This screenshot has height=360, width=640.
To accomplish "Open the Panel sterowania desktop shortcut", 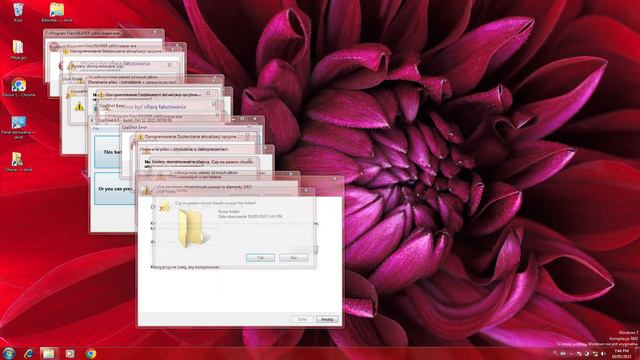I will pos(18,127).
